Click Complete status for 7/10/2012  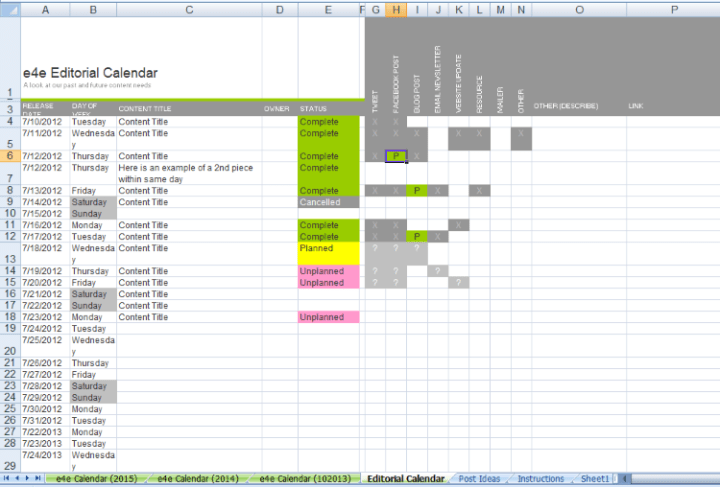coord(329,122)
